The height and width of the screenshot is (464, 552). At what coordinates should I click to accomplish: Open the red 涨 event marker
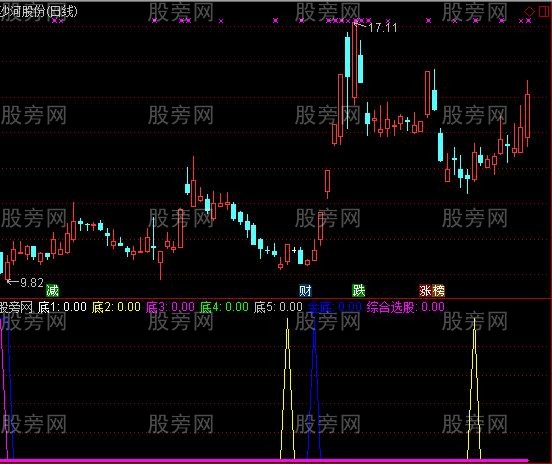[425, 291]
